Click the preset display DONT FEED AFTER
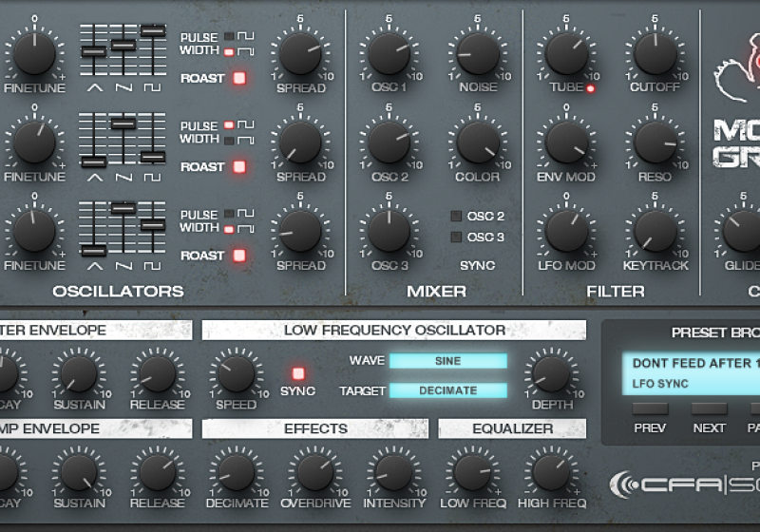The height and width of the screenshot is (532, 760). [x=692, y=373]
